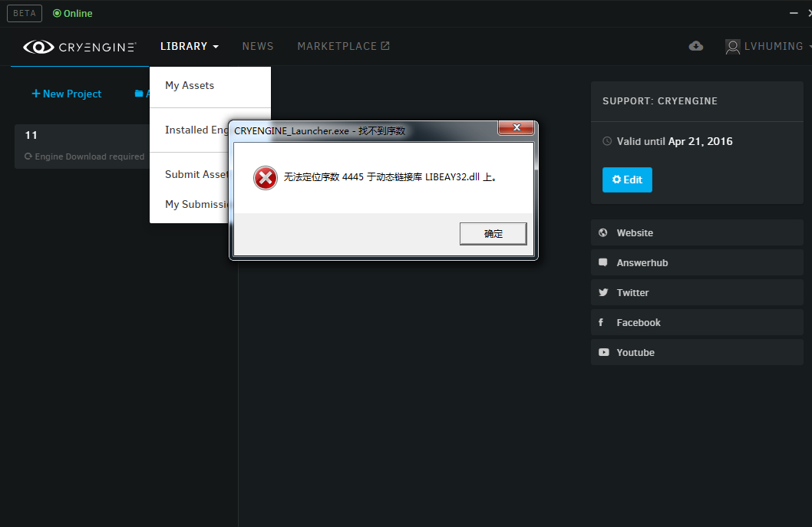Click the green Online status indicator
The width and height of the screenshot is (812, 527).
tap(72, 14)
